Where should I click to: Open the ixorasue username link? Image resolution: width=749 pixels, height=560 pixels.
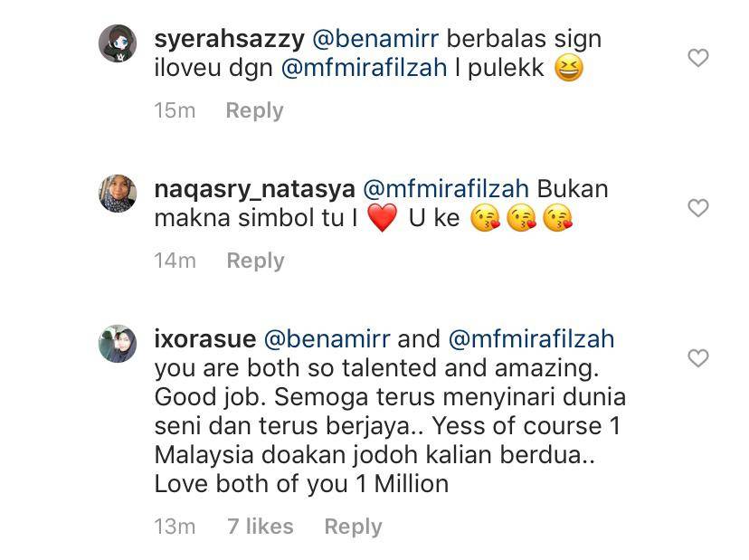(x=205, y=338)
